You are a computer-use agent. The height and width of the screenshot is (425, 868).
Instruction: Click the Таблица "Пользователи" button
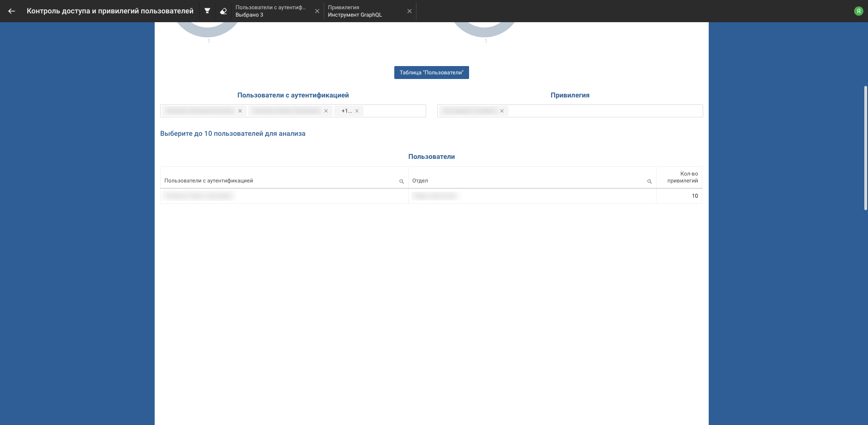431,73
